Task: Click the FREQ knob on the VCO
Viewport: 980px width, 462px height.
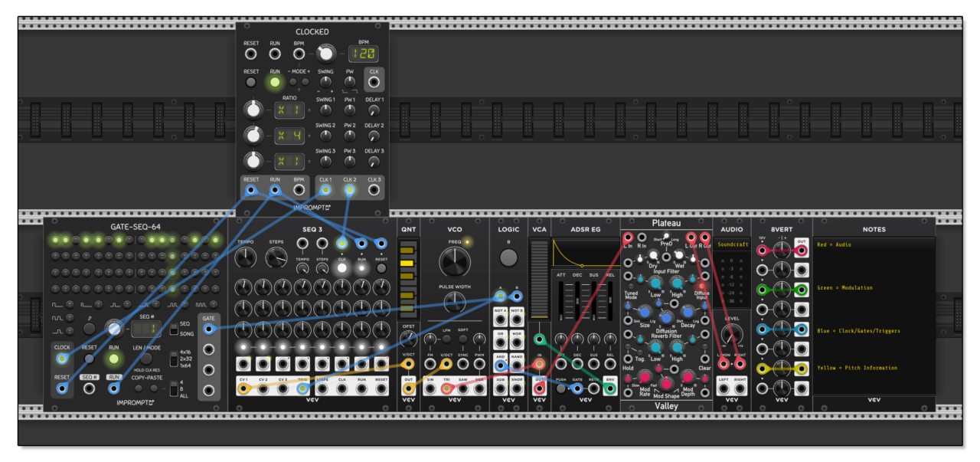Action: (455, 263)
